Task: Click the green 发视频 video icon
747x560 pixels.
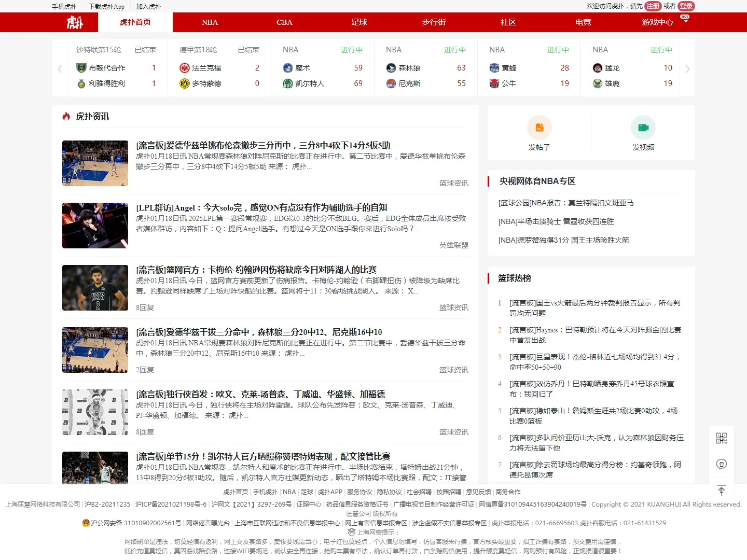Action: 643,128
